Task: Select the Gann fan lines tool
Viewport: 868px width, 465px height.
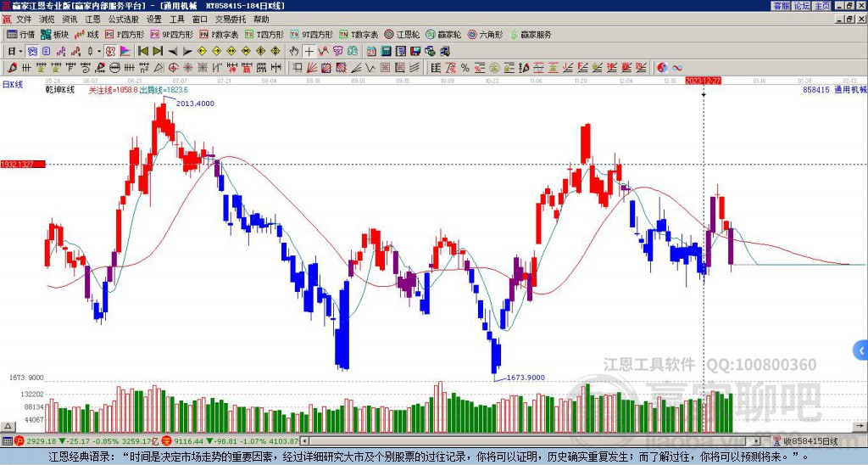Action: click(312, 68)
